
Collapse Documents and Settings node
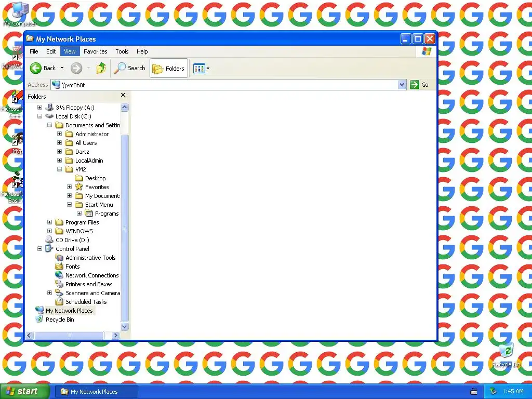click(49, 125)
